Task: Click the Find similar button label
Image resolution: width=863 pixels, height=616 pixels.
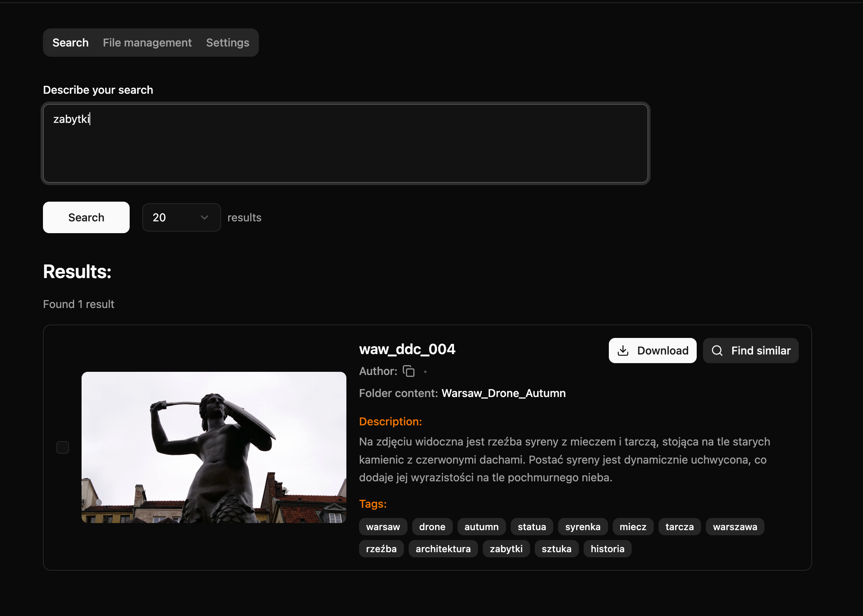Action: (x=761, y=351)
